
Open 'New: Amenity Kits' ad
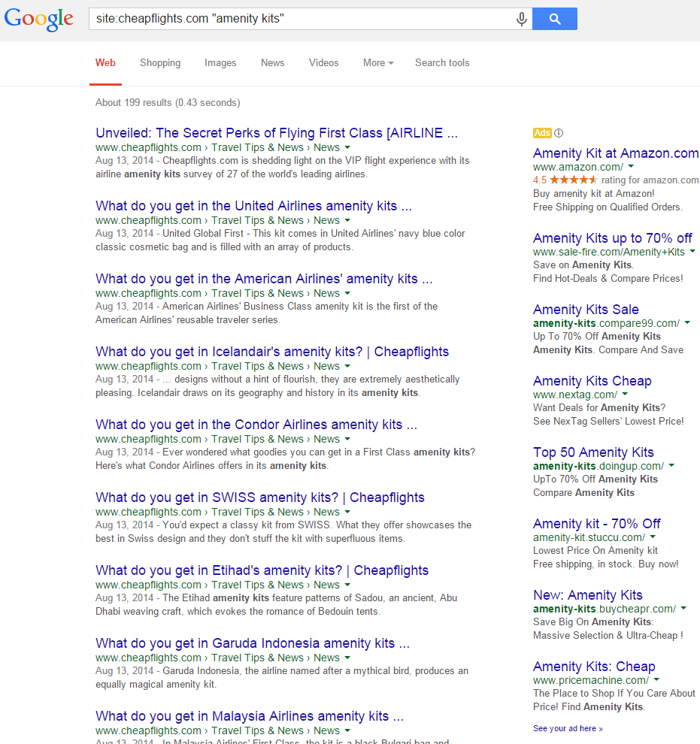587,595
